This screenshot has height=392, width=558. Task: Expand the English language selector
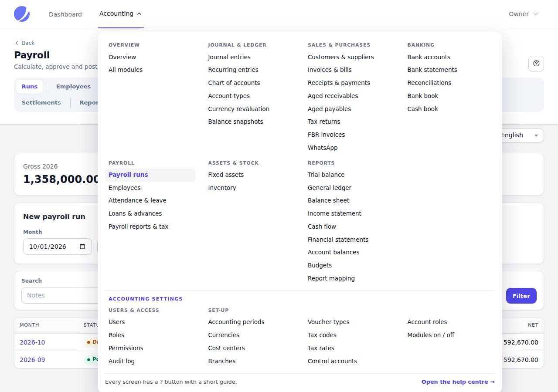click(x=520, y=135)
